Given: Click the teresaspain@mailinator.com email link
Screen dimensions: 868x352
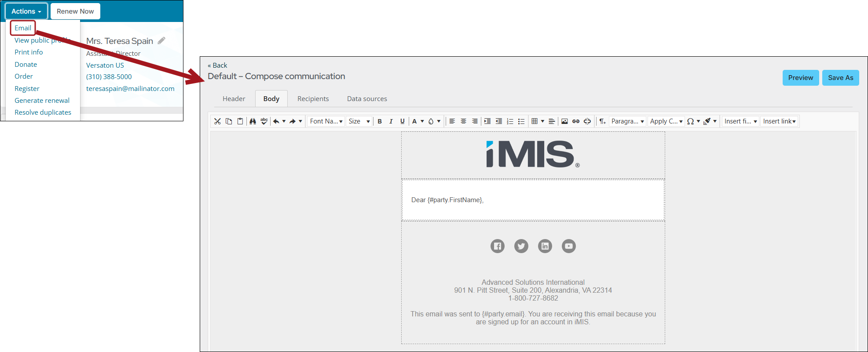Looking at the screenshot, I should pos(130,89).
